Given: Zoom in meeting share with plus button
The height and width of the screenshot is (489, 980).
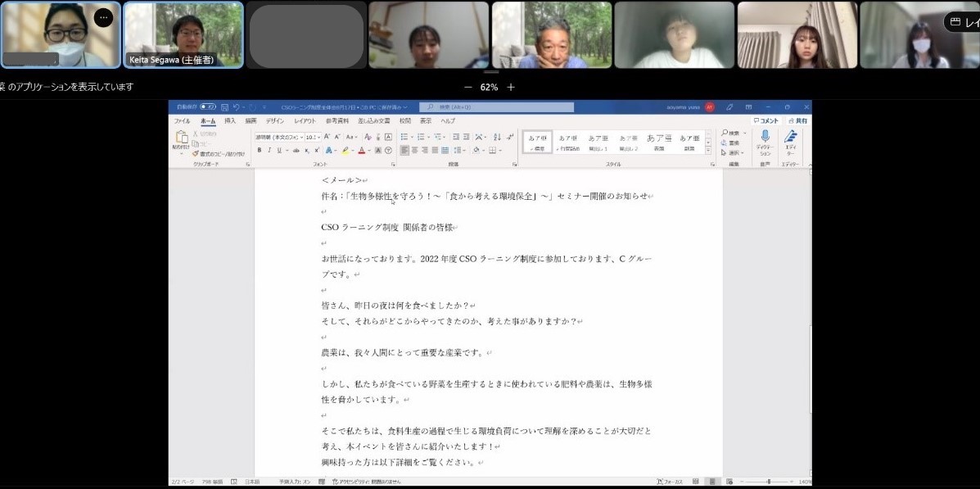Looking at the screenshot, I should pyautogui.click(x=511, y=88).
